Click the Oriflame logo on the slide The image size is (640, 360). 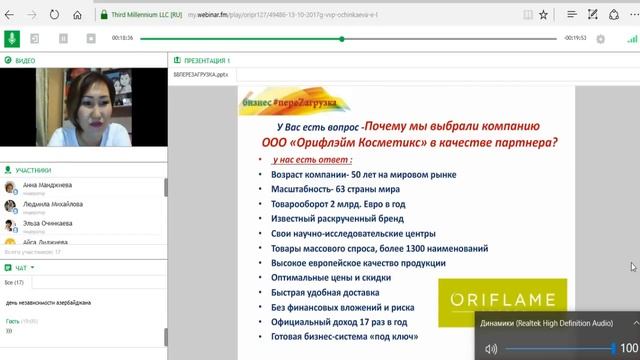502,302
